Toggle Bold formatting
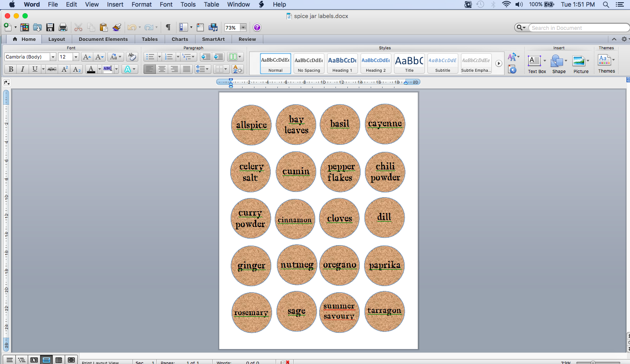 point(11,69)
